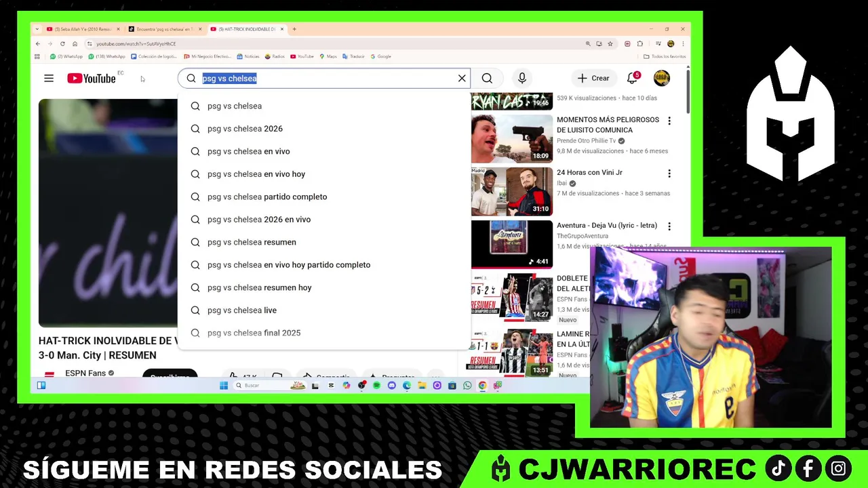Switch to the 'Seba Allah Y'e' browser tab

83,29
